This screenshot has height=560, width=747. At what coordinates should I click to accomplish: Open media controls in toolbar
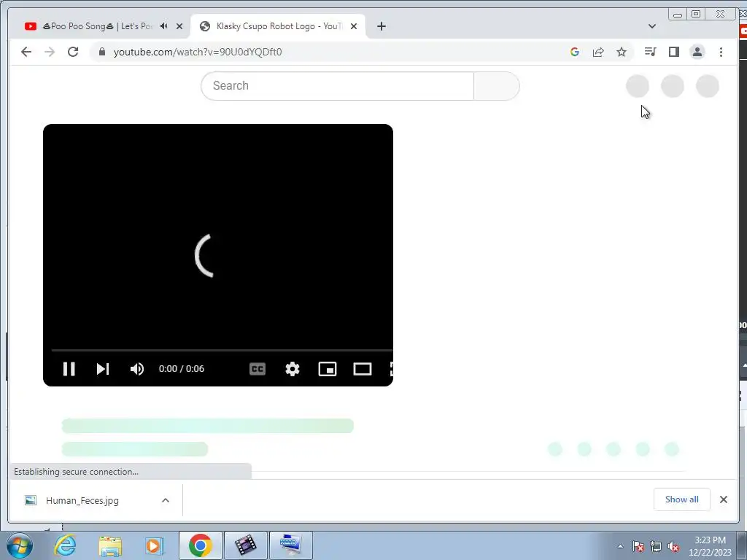tap(650, 52)
